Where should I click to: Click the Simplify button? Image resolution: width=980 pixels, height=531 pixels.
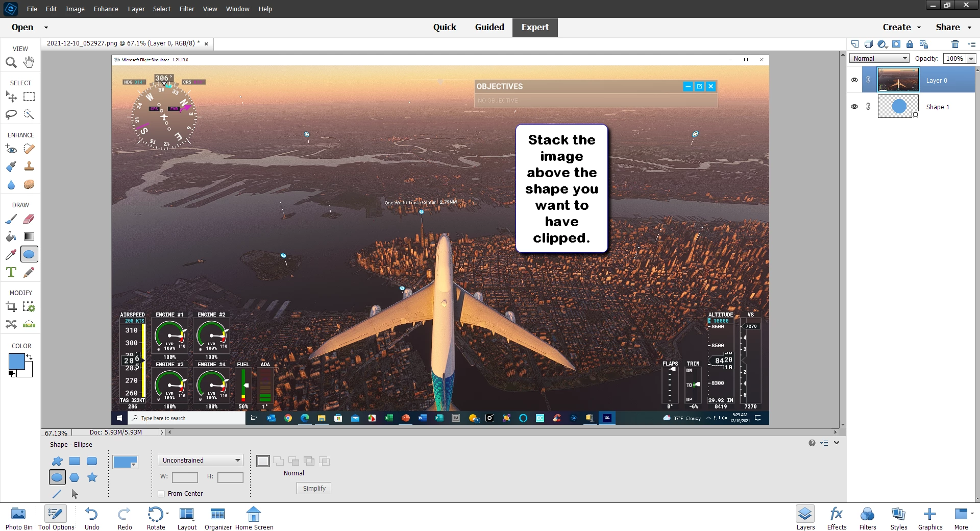point(314,488)
